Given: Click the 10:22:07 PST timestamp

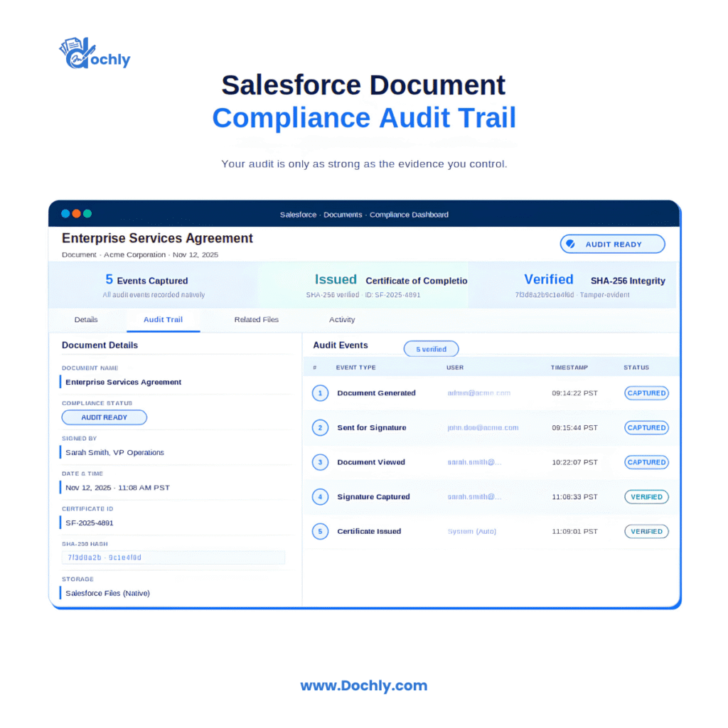Looking at the screenshot, I should 574,462.
